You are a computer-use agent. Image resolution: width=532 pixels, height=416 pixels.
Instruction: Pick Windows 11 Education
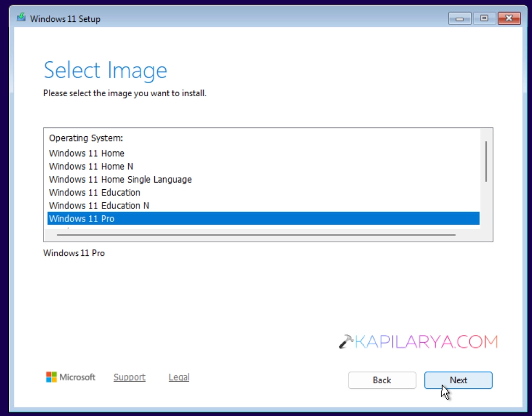[263, 192]
